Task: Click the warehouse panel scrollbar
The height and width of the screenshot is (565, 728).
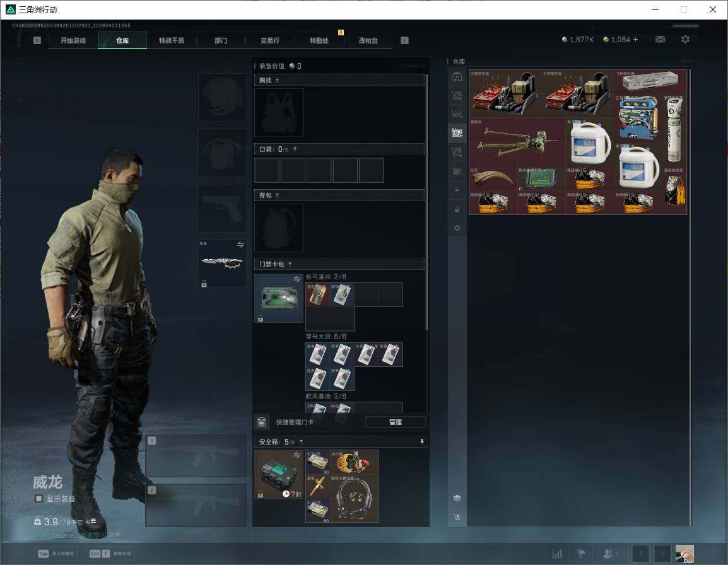Action: (691, 297)
